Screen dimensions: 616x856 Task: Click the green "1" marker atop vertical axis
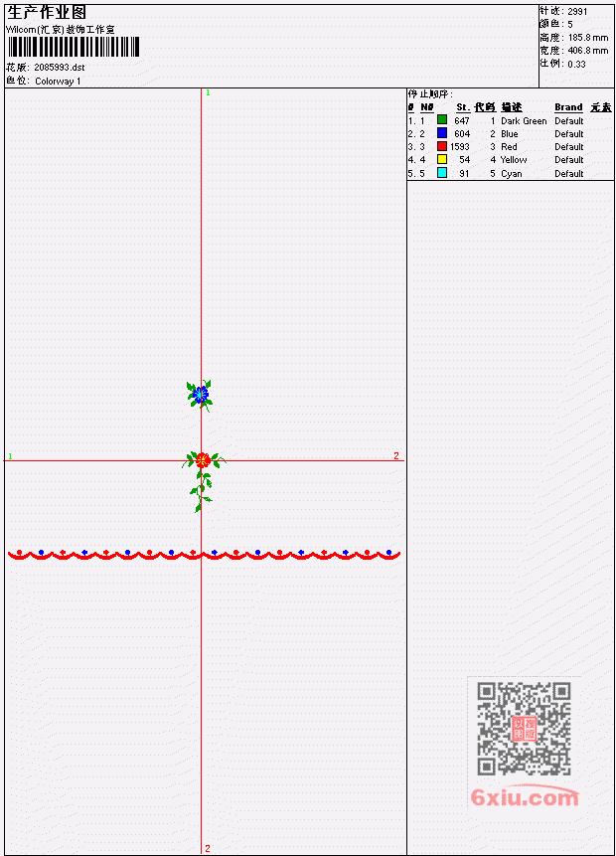coord(208,92)
